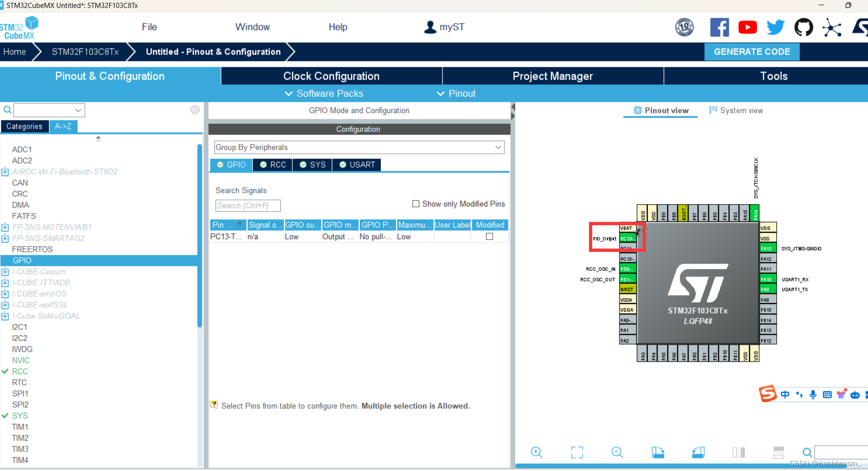Go to Home breadcrumb
868x471 pixels.
15,52
